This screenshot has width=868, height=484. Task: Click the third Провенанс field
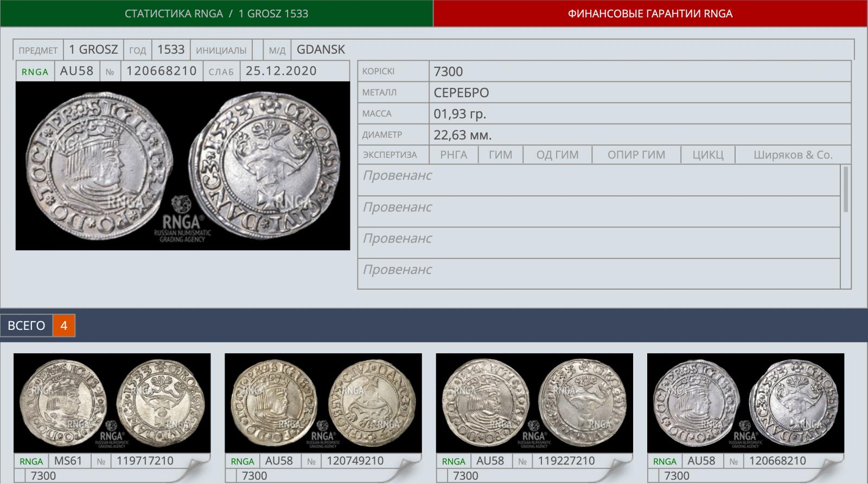pyautogui.click(x=599, y=243)
